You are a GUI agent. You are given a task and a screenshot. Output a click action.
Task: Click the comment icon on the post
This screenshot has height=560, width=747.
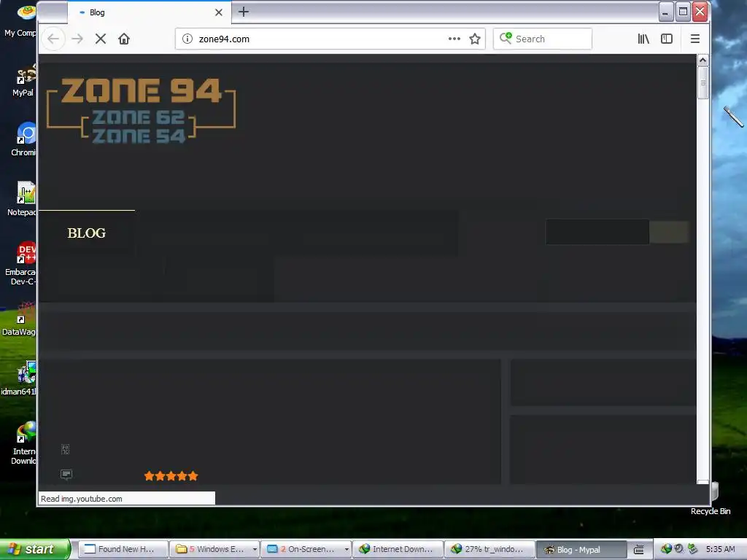pyautogui.click(x=66, y=474)
